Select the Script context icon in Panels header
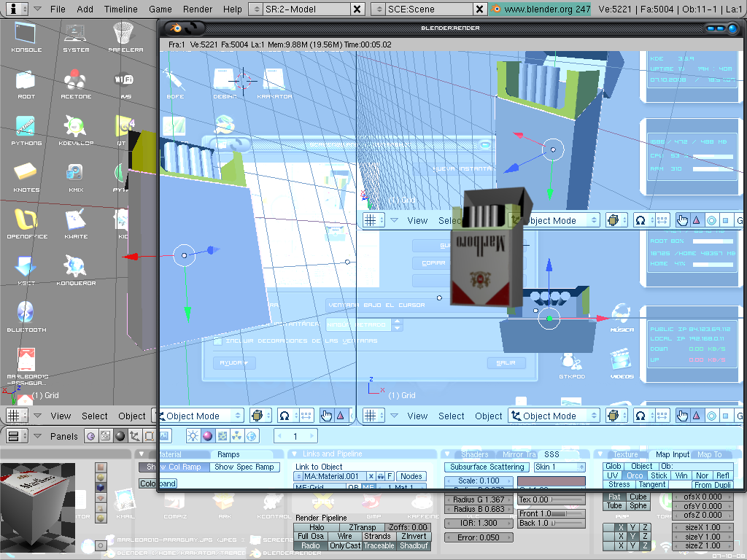 [x=106, y=436]
